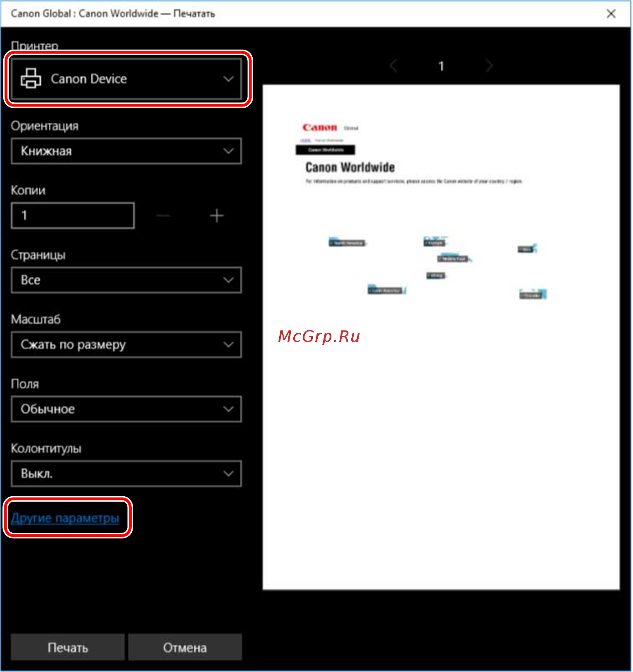The image size is (633, 672).
Task: Open the Страницы dropdown showing Все
Action: click(x=126, y=280)
